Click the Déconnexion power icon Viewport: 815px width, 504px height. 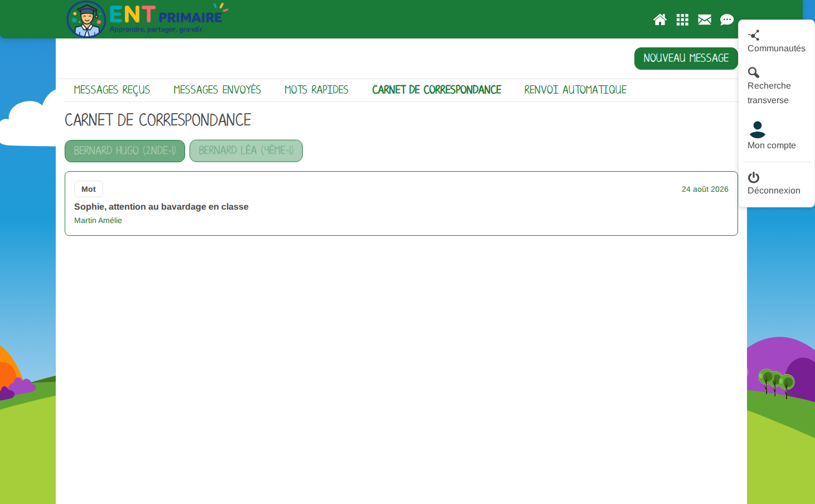[x=754, y=177]
